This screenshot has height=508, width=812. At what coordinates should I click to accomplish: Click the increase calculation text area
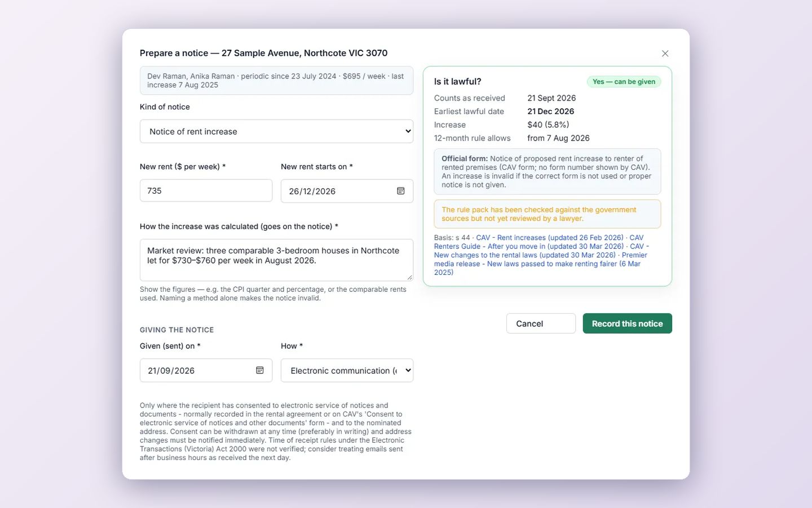click(x=276, y=260)
